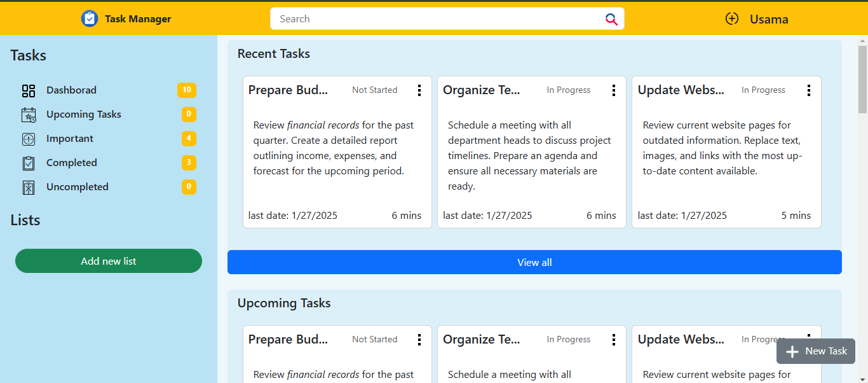868x383 pixels.
Task: Click the Dashboard count badge 10
Action: click(187, 90)
